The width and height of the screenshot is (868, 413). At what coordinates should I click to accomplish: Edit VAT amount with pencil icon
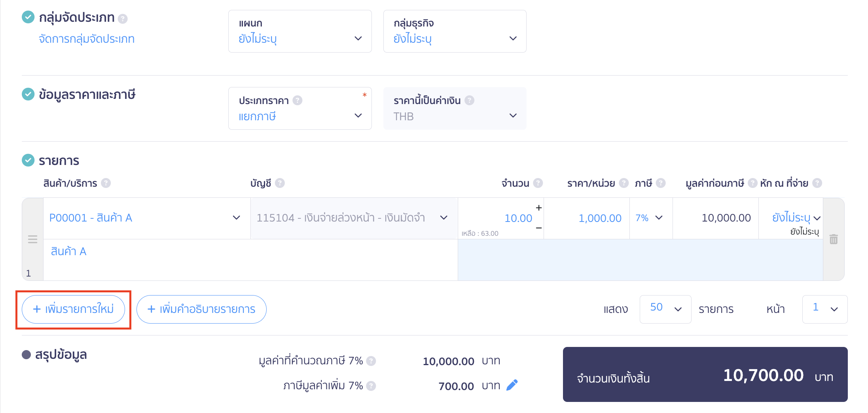click(512, 385)
